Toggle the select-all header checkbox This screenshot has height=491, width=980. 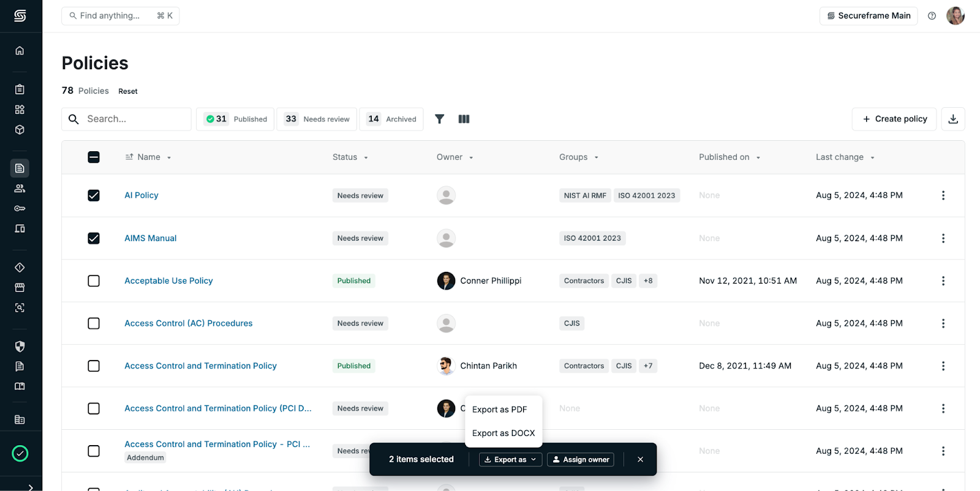94,157
